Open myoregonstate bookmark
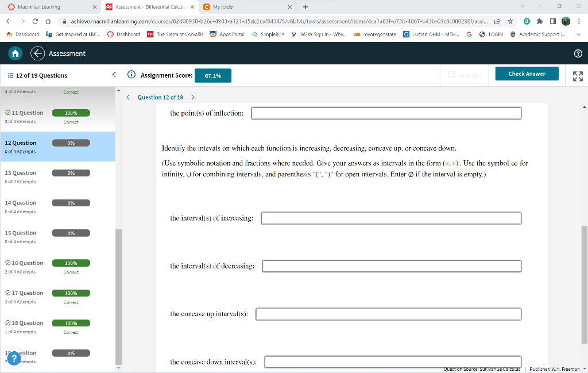 point(374,34)
